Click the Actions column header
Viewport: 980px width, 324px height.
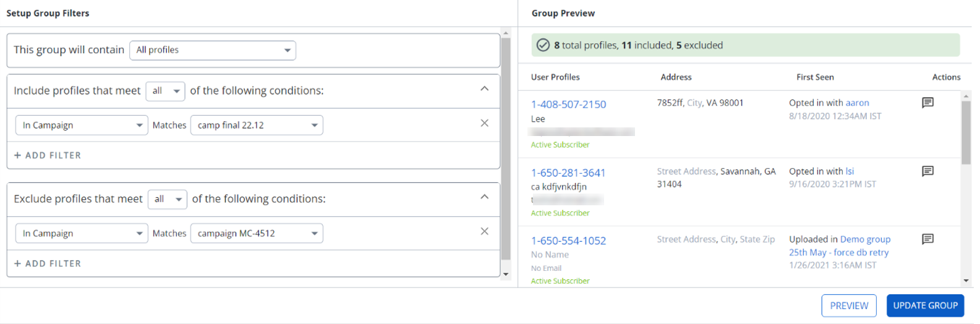pyautogui.click(x=946, y=77)
